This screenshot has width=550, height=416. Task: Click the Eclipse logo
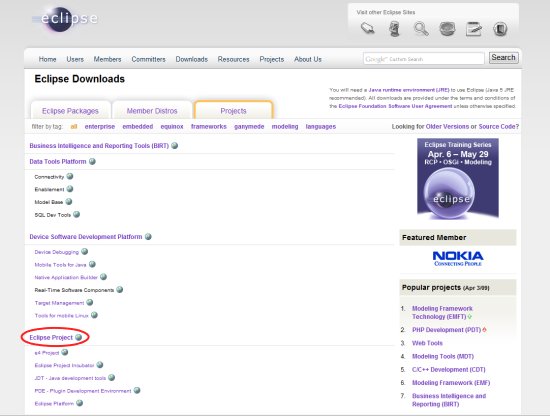pos(66,19)
